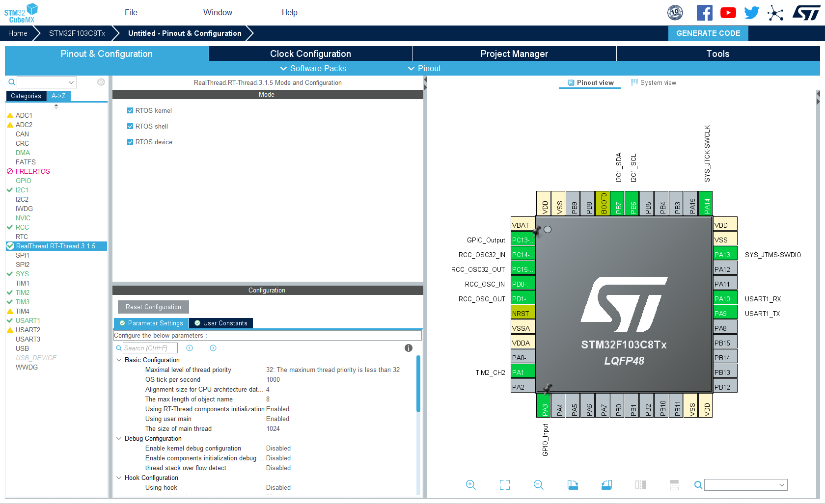Select the FREERTOS category item
Image resolution: width=825 pixels, height=504 pixels.
tap(32, 171)
